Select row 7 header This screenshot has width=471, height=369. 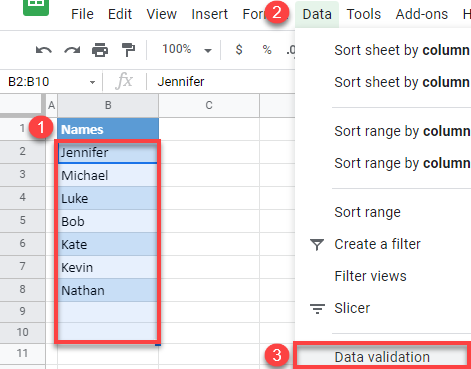pyautogui.click(x=22, y=266)
